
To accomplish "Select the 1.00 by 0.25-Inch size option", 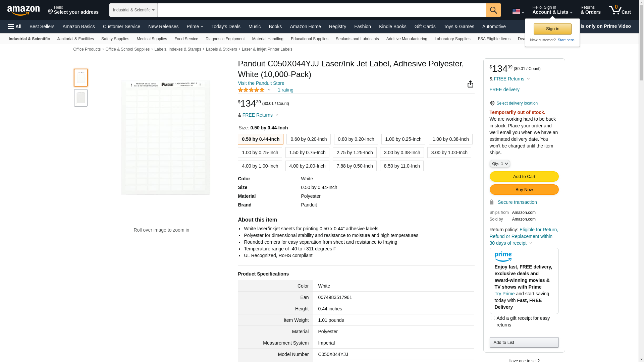I will tap(403, 139).
